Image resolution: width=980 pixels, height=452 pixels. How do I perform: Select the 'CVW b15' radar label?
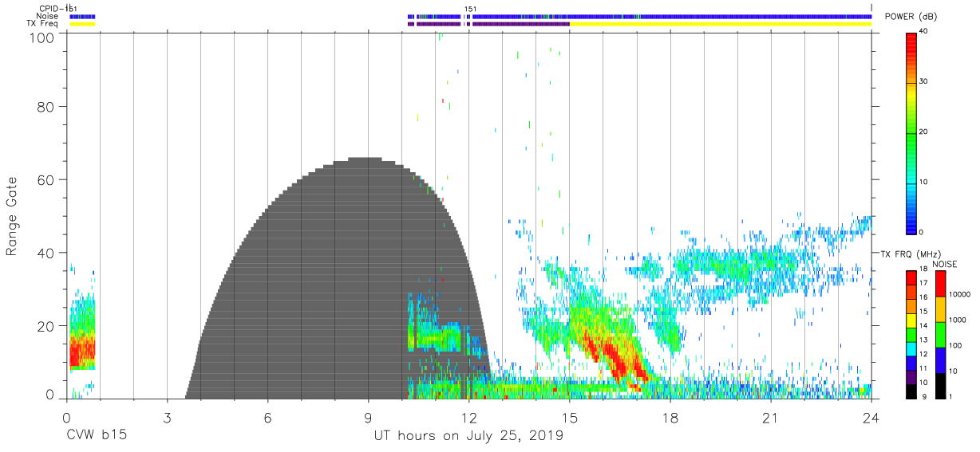tap(95, 436)
